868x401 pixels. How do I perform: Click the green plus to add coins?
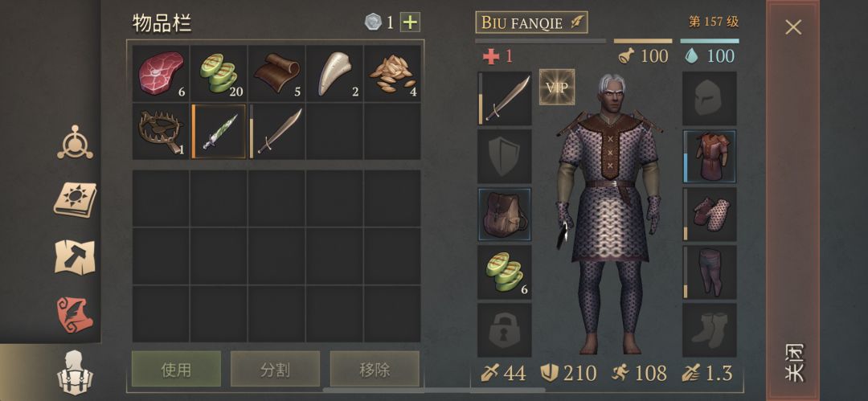410,23
